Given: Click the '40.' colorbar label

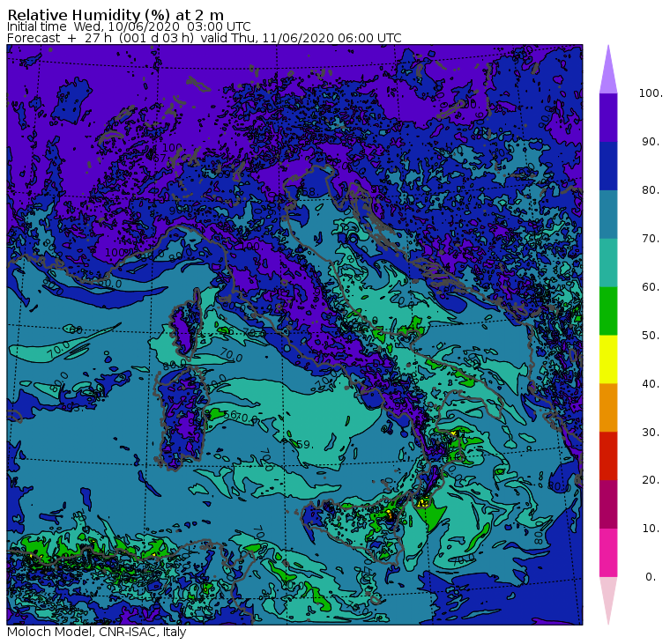Looking at the screenshot, I should tap(651, 384).
